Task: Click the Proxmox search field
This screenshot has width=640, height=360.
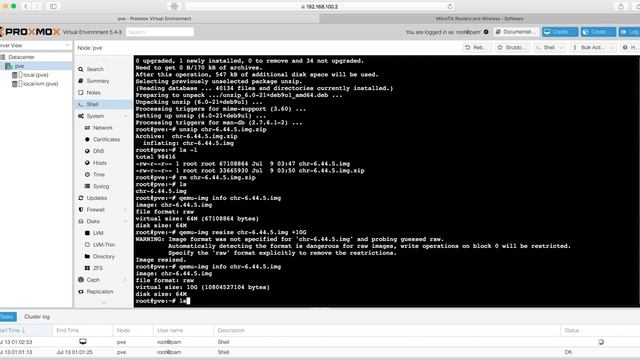Action: point(160,32)
